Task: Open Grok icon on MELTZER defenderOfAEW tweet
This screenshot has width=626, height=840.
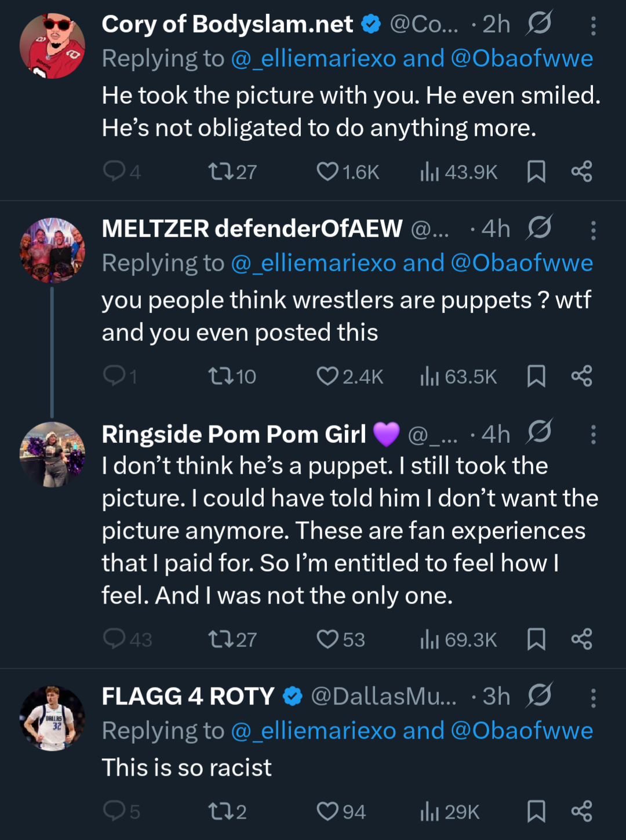Action: [539, 228]
